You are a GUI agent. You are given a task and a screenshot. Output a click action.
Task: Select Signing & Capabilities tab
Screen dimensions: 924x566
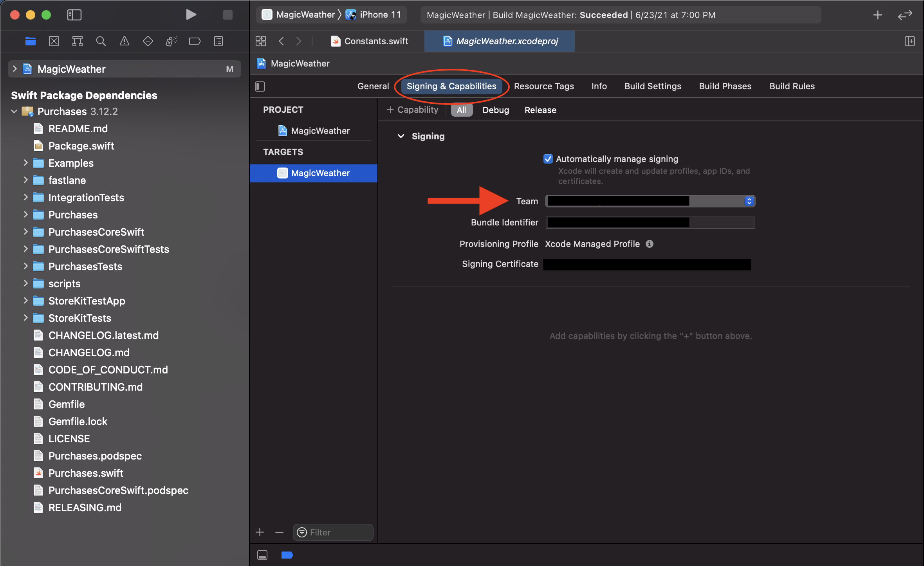pos(451,86)
